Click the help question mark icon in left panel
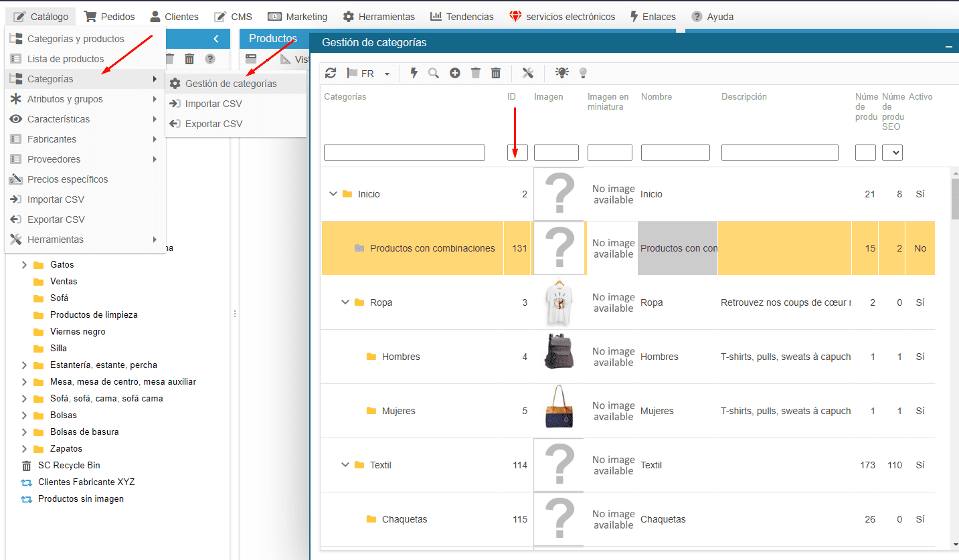 pos(210,59)
